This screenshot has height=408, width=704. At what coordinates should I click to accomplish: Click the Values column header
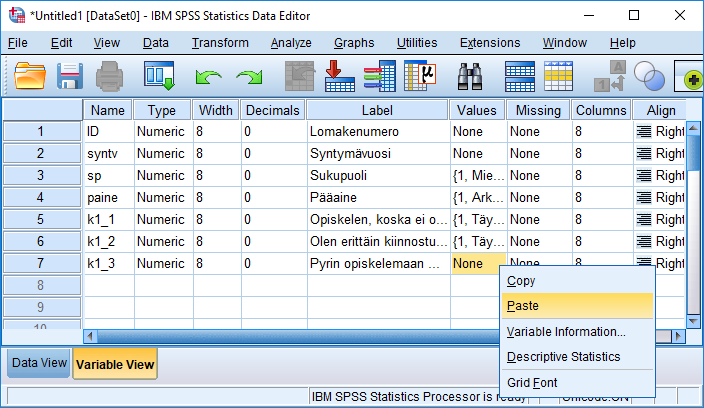[x=477, y=110]
